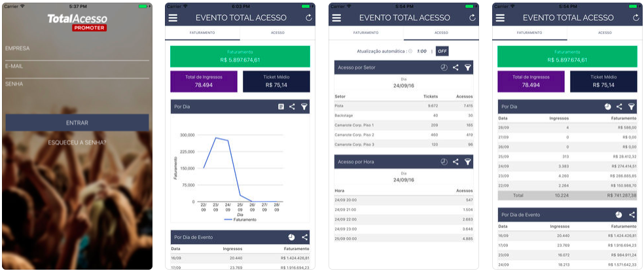The width and height of the screenshot is (644, 273).
Task: Tap pie icon in Por Dia de Evento below line chart
Action: click(x=291, y=237)
